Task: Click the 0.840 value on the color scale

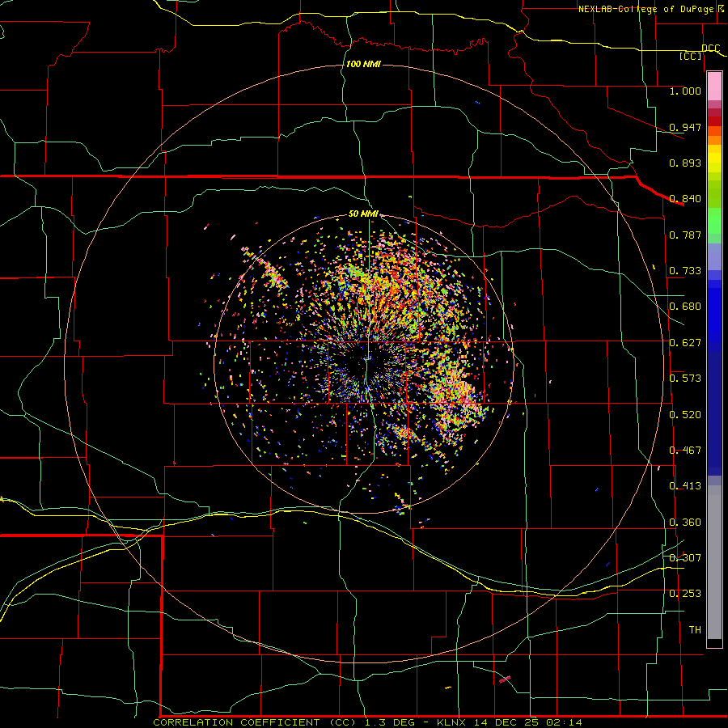Action: [685, 199]
